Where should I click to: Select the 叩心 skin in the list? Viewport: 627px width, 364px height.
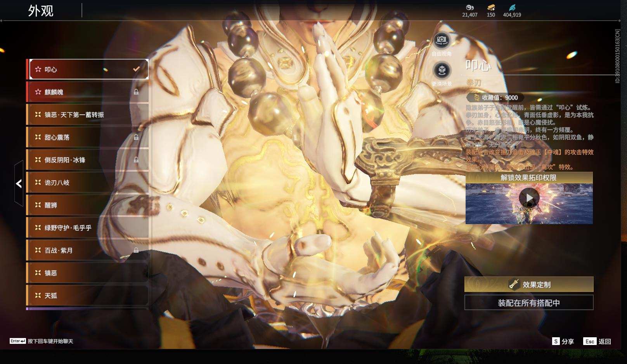click(89, 69)
